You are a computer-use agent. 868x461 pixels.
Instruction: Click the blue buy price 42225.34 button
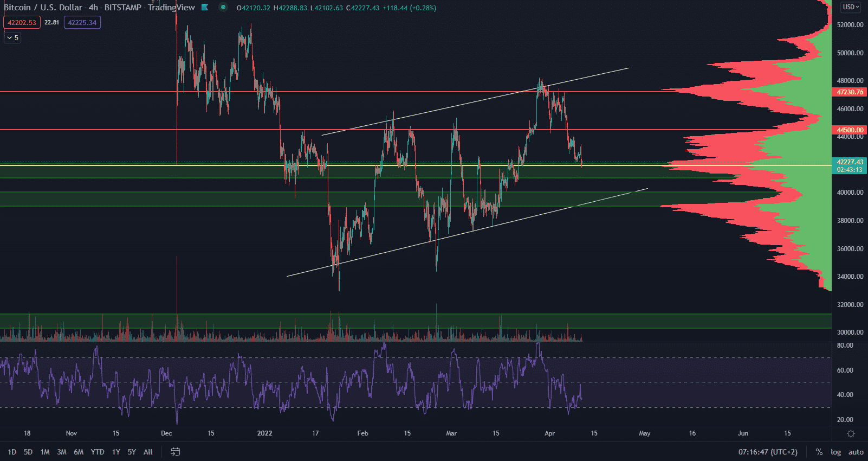click(82, 22)
